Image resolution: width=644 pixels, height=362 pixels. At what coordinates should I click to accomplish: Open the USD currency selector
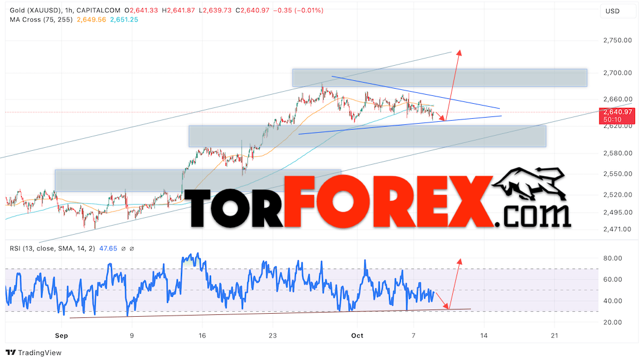[x=612, y=11]
